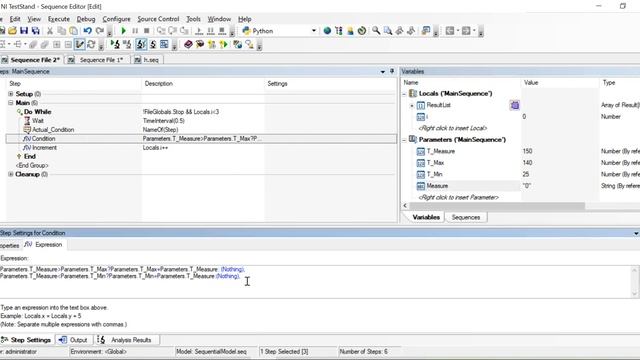The width and height of the screenshot is (640, 360).
Task: Select the Increment step
Action: coord(44,148)
